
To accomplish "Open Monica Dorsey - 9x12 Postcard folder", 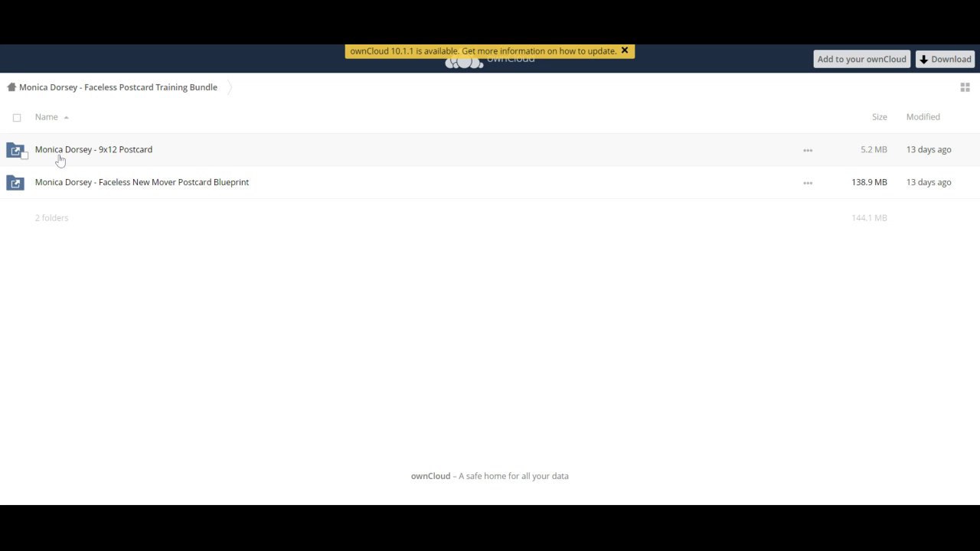I will (93, 149).
